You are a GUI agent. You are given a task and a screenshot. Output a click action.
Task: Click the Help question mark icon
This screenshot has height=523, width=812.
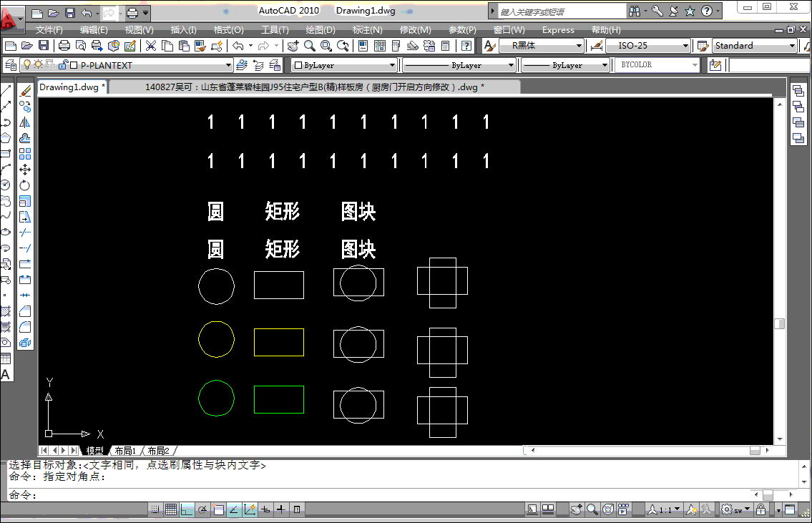click(466, 46)
